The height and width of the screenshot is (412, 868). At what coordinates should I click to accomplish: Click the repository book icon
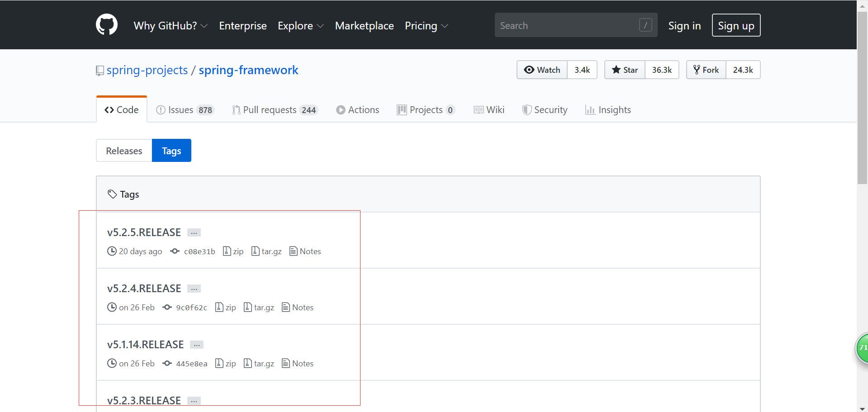[x=100, y=71]
